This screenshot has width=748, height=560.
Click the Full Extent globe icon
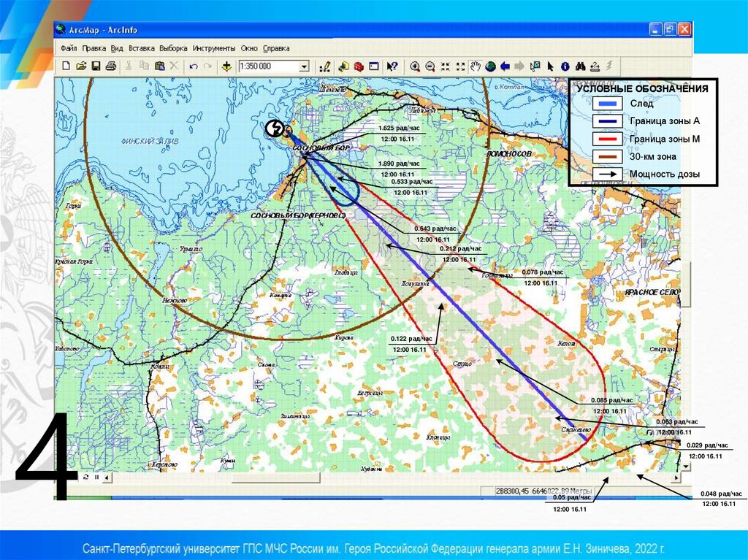[x=490, y=66]
